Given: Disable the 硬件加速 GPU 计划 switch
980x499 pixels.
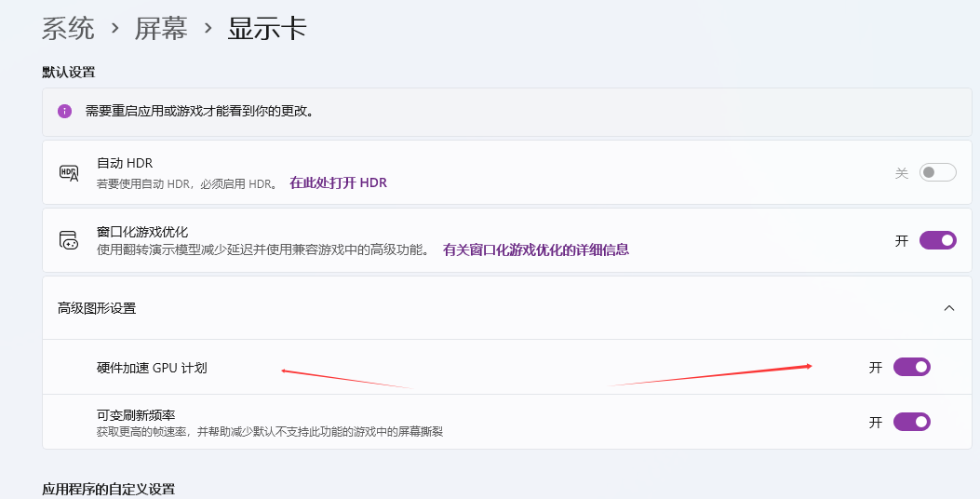Looking at the screenshot, I should (911, 367).
